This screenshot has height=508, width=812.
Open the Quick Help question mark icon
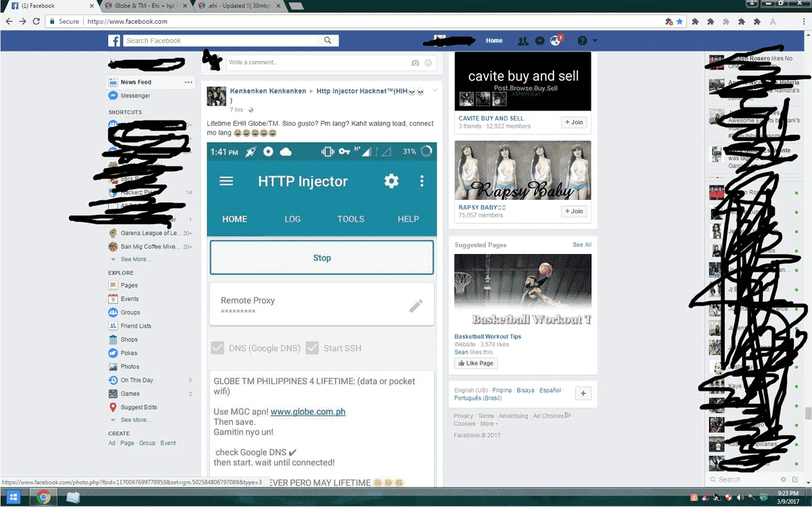582,41
